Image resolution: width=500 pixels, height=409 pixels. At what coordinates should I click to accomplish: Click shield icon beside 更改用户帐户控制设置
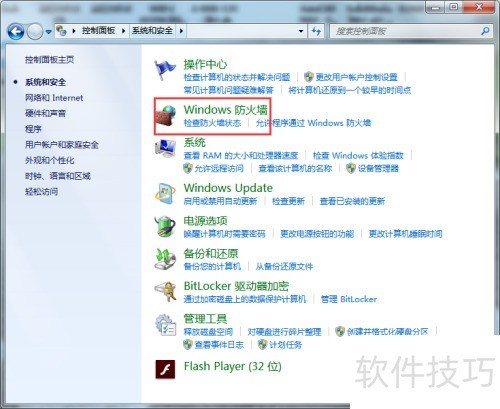[x=309, y=77]
